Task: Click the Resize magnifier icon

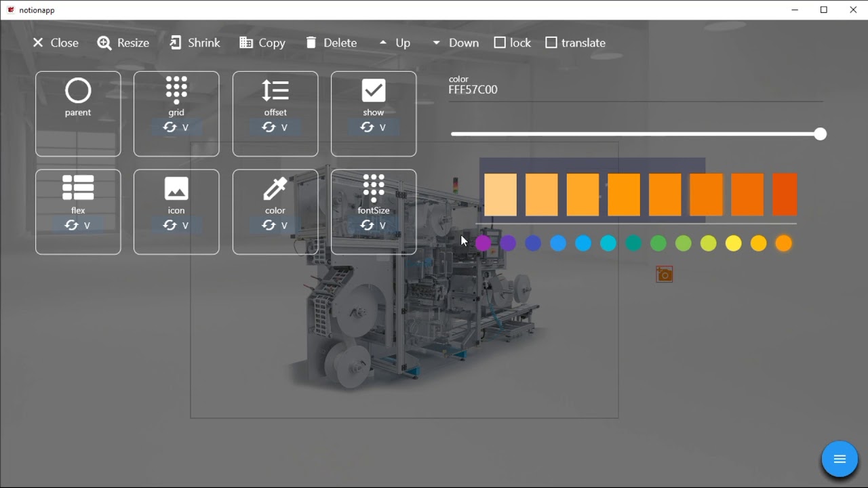Action: (104, 43)
